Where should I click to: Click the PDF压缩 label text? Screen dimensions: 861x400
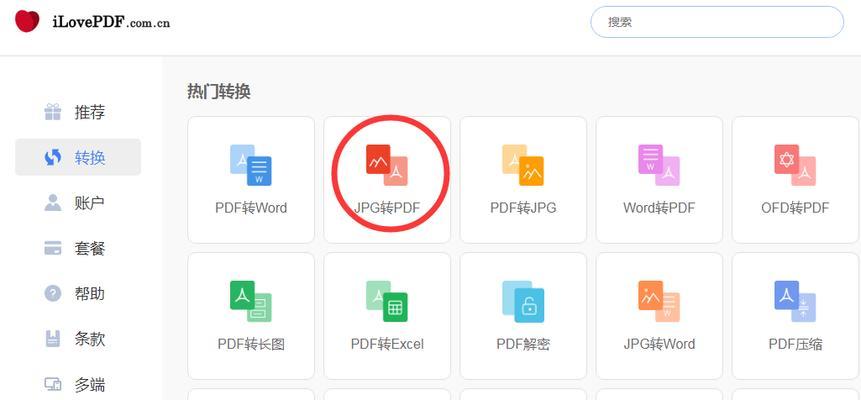795,344
